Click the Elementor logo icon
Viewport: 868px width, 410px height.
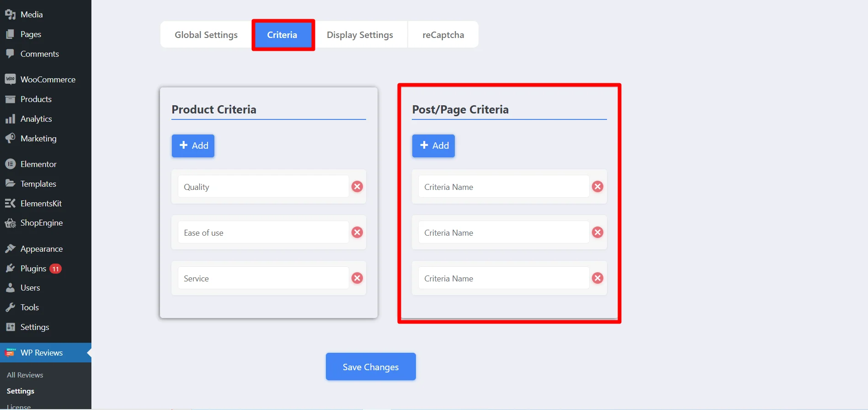[10, 164]
